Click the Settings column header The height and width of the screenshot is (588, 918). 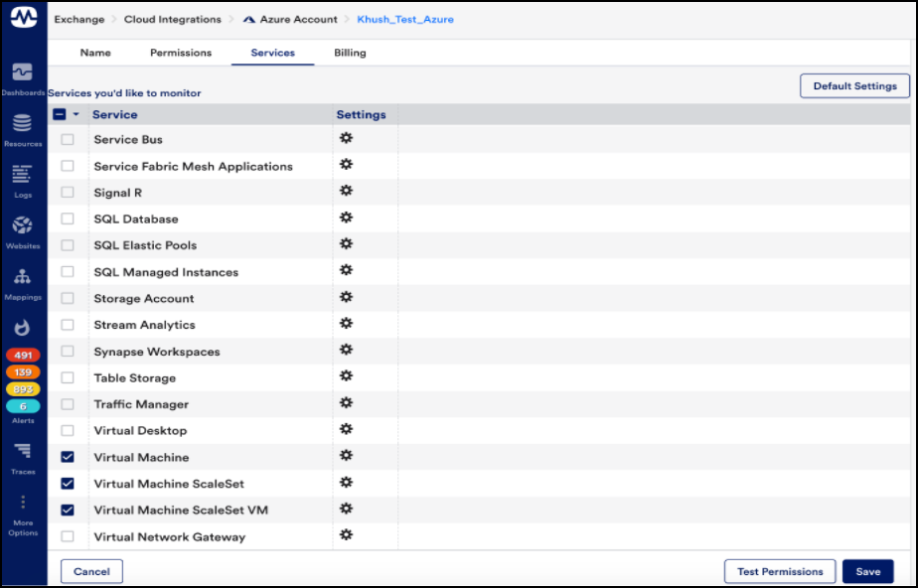(362, 114)
